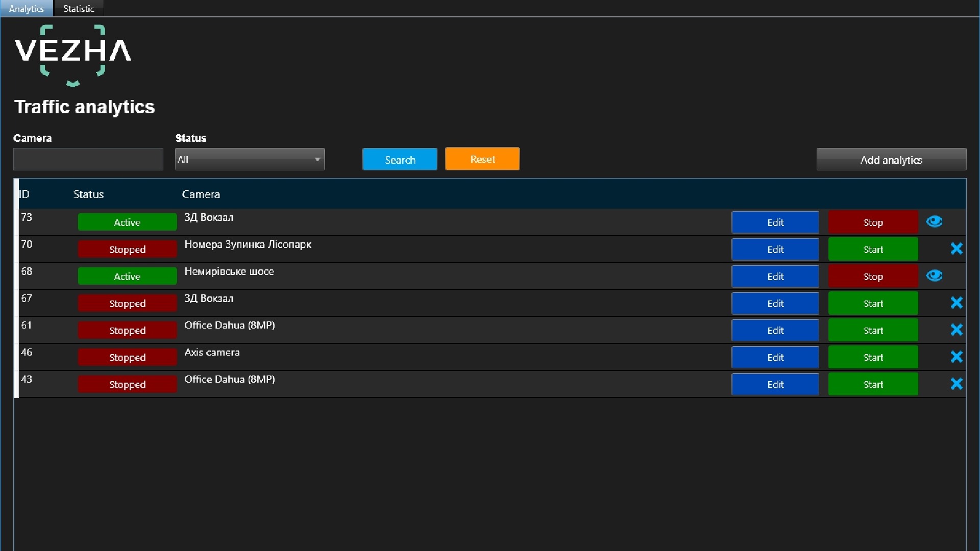The image size is (980, 551).
Task: Stop Немирівське шосе analytics
Action: click(873, 277)
